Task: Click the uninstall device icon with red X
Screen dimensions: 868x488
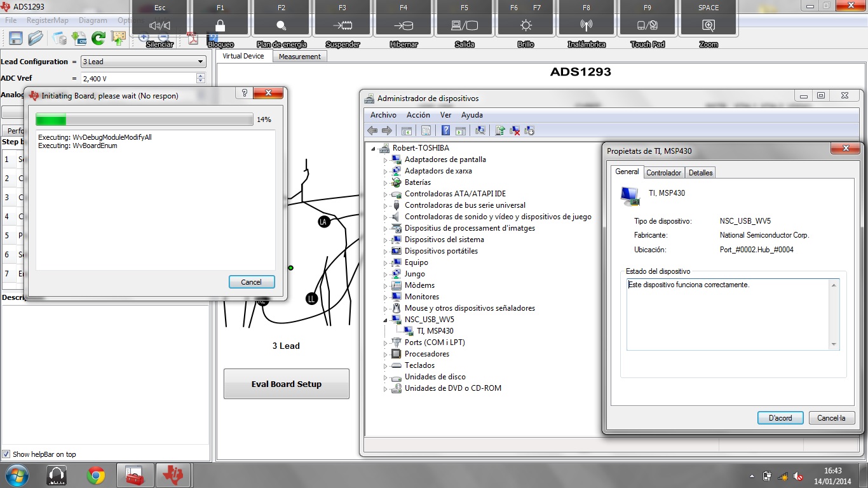Action: (x=515, y=130)
